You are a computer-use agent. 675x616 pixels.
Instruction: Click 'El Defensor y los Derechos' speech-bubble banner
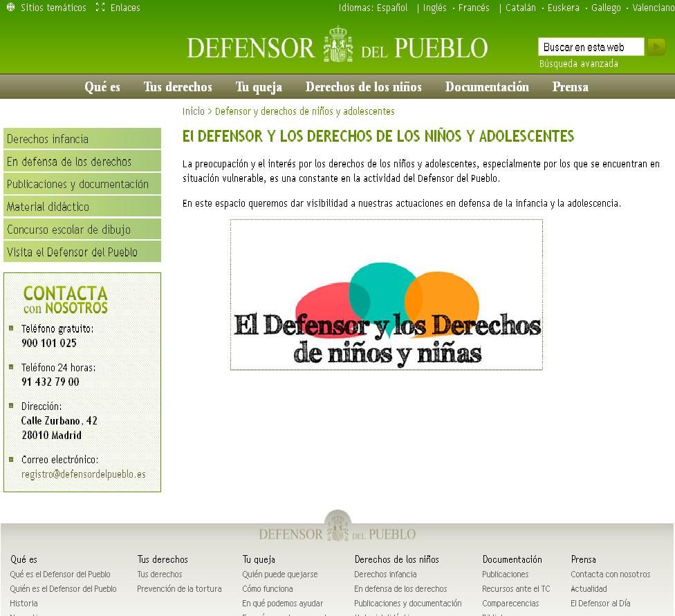[386, 295]
